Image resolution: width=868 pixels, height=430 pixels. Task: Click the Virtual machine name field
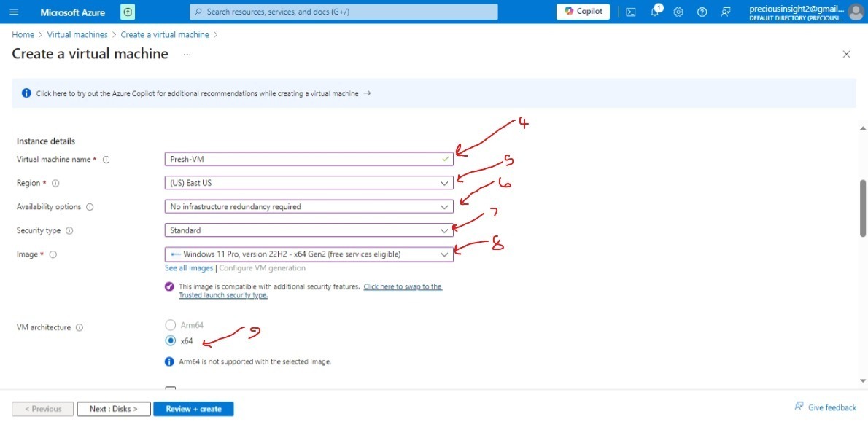309,159
